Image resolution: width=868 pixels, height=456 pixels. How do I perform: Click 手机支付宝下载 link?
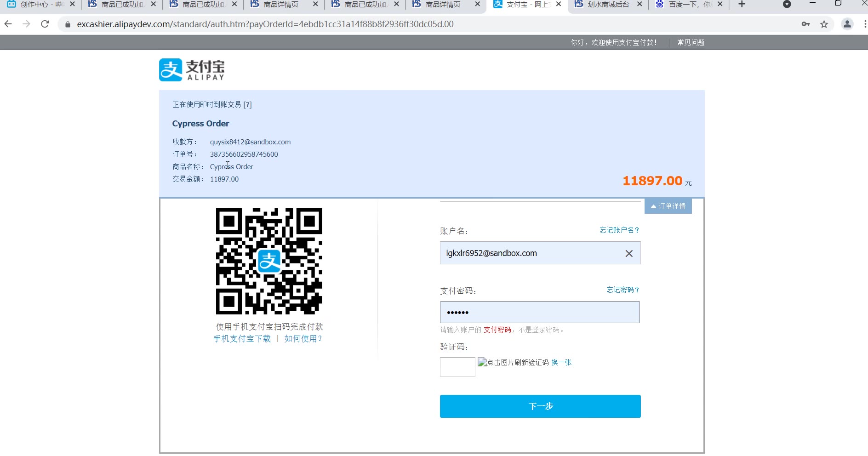242,339
